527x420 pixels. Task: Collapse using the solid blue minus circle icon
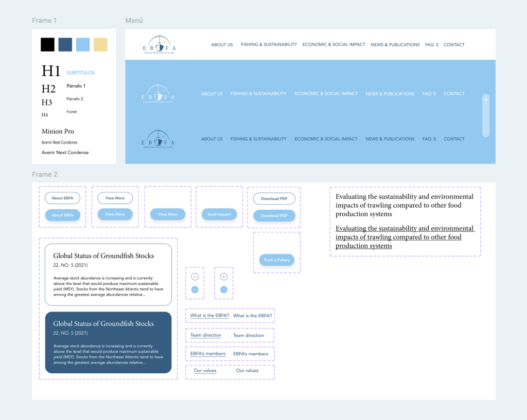point(223,290)
